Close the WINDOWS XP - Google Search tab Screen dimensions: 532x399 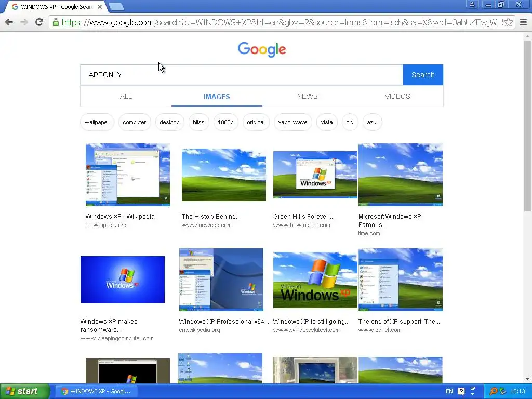(100, 7)
